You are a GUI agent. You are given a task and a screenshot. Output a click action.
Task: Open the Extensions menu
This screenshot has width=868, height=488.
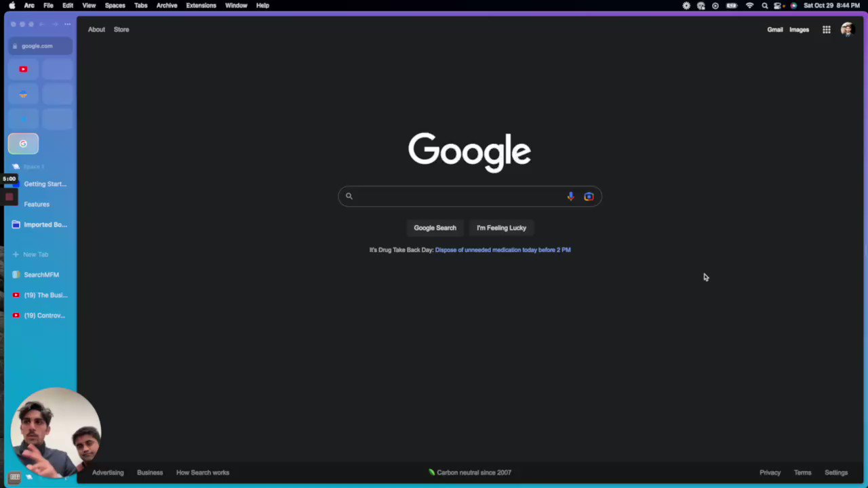[x=201, y=5]
